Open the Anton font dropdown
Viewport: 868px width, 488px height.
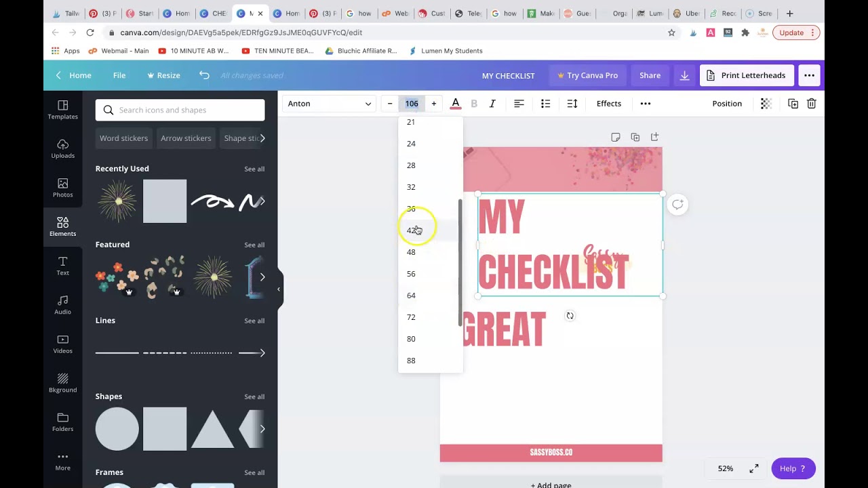tap(330, 104)
